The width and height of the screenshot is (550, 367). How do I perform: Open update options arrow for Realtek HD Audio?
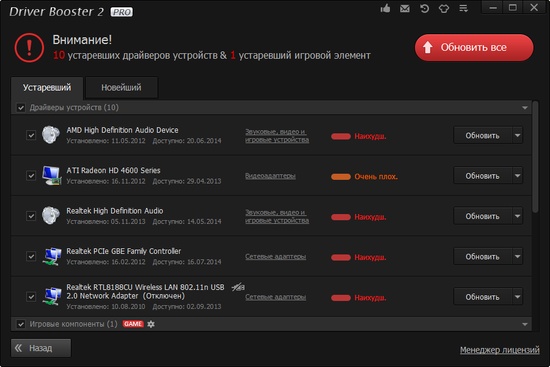[517, 216]
